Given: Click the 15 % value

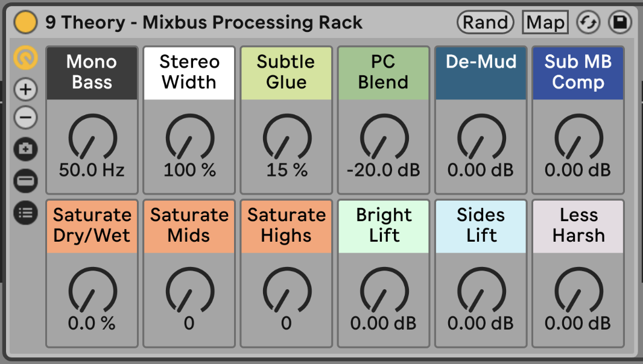Looking at the screenshot, I should pos(287,170).
